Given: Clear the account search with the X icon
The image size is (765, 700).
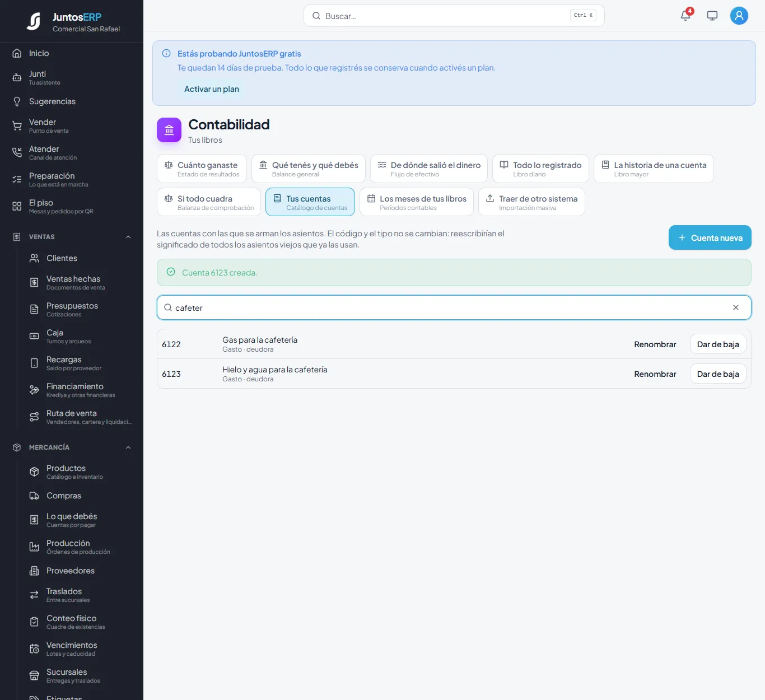Looking at the screenshot, I should (x=736, y=307).
